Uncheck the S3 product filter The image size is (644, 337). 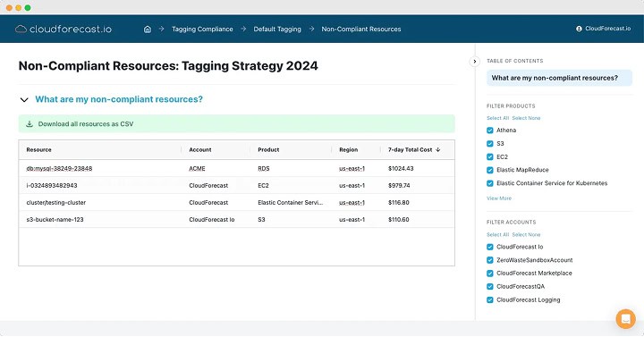(489, 144)
